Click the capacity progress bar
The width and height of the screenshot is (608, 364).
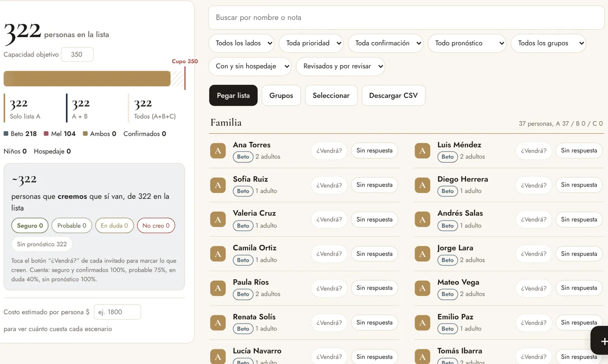94,79
